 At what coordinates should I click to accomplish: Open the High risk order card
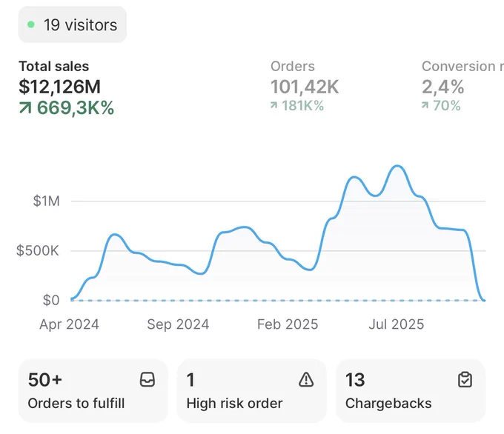pos(252,390)
